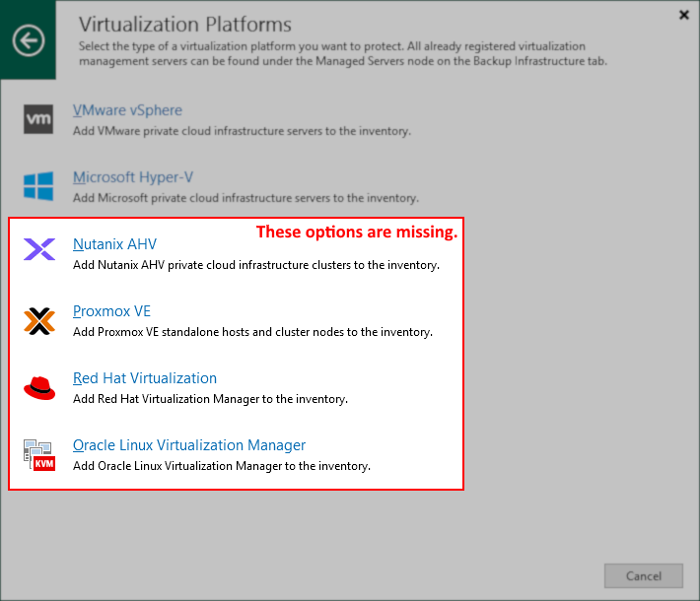Select the Nutanix AHV platform link
Viewport: 700px width, 601px height.
114,244
